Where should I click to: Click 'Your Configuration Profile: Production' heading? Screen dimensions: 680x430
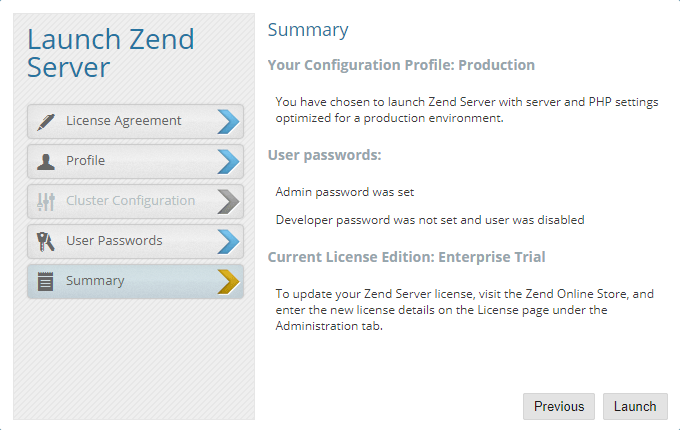[x=401, y=65]
